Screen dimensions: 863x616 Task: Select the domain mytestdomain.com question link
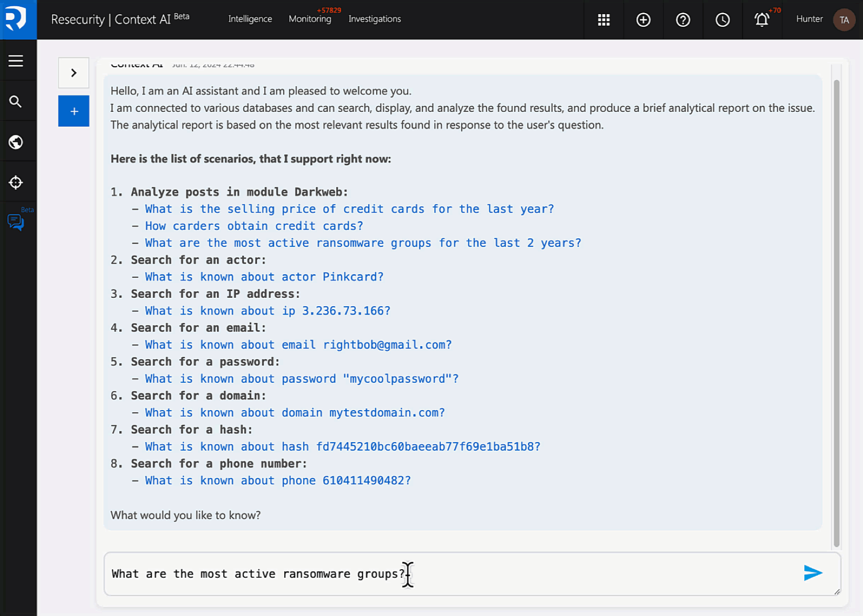(x=295, y=413)
